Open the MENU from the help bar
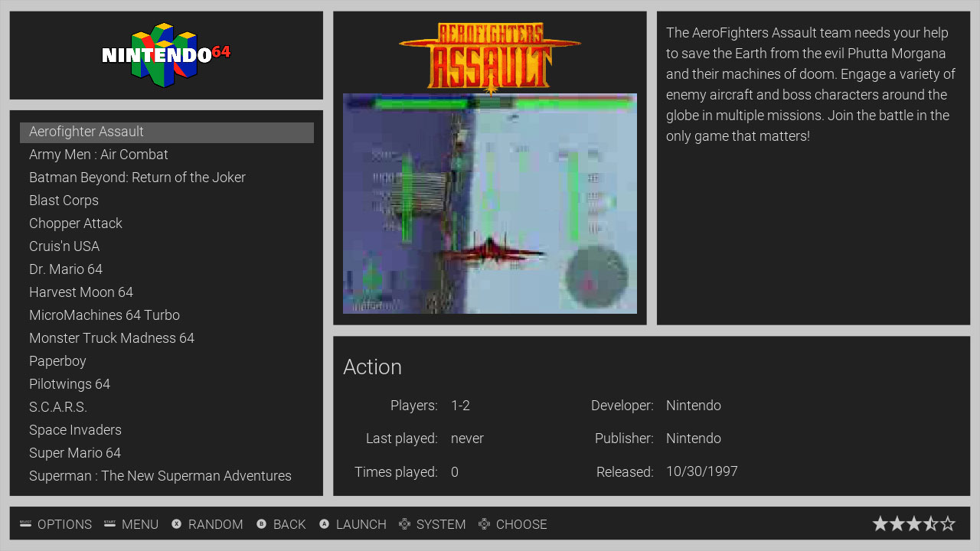 point(140,524)
